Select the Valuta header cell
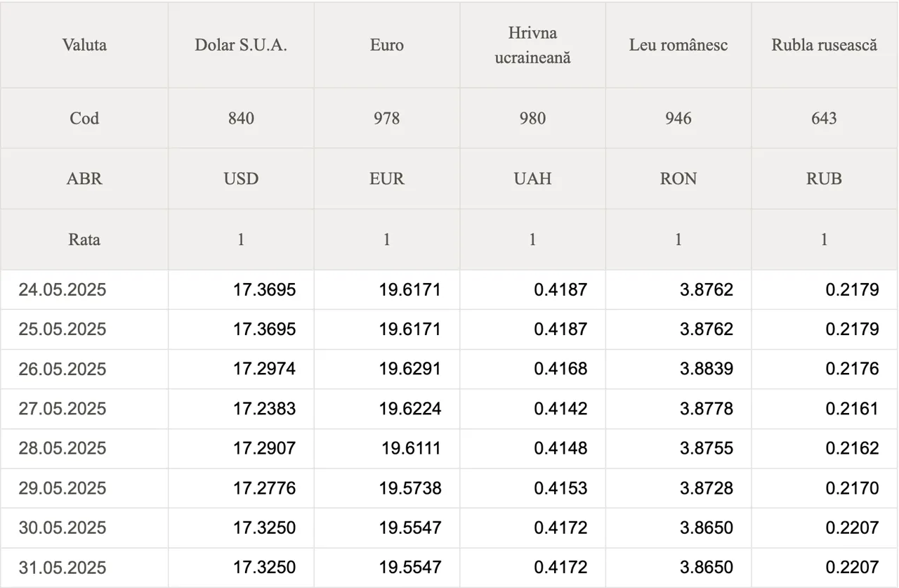 coord(84,45)
